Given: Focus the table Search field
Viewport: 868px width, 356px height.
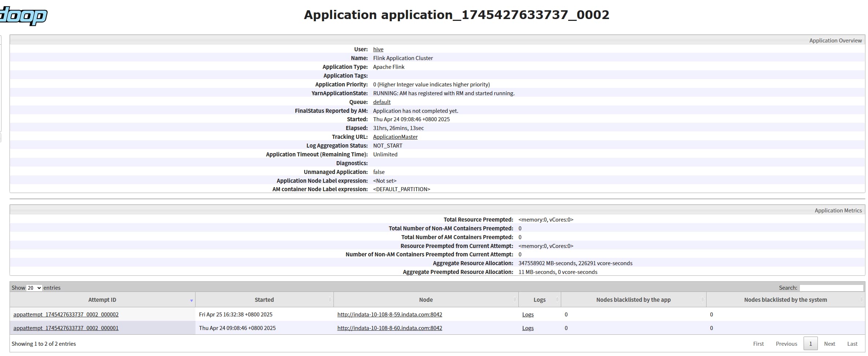Looking at the screenshot, I should 831,288.
